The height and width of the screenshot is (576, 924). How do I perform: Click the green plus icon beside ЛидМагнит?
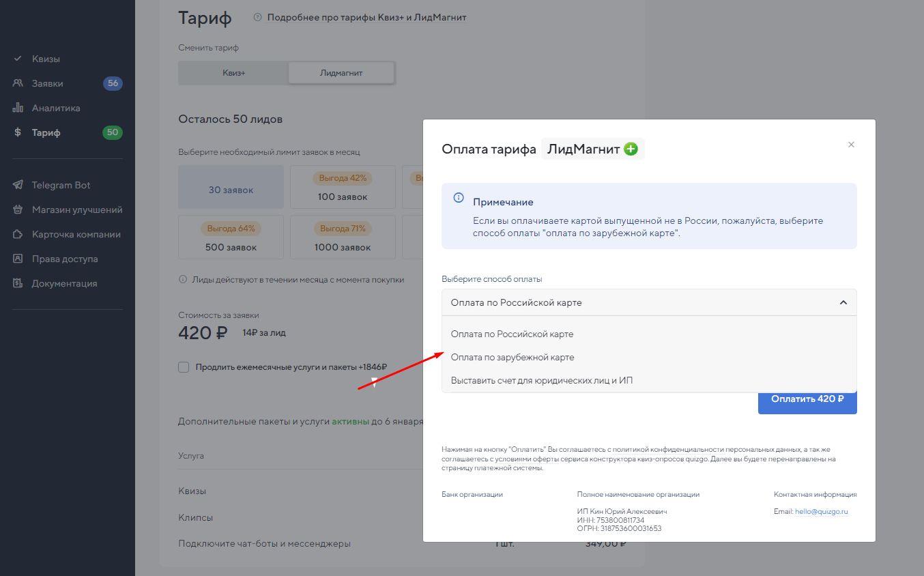(631, 149)
